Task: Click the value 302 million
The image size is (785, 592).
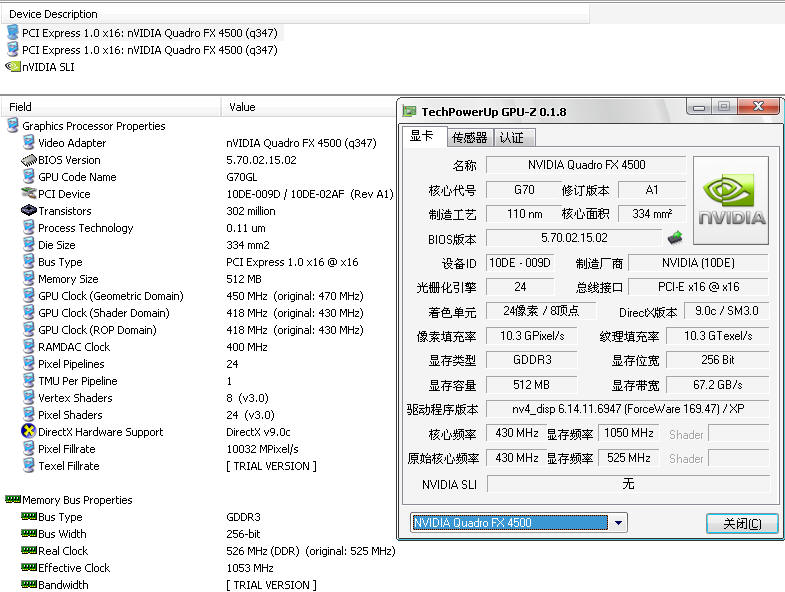Action: [251, 211]
